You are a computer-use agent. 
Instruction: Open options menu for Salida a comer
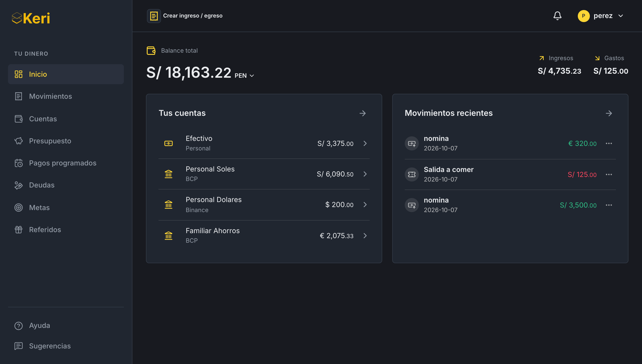coord(609,174)
